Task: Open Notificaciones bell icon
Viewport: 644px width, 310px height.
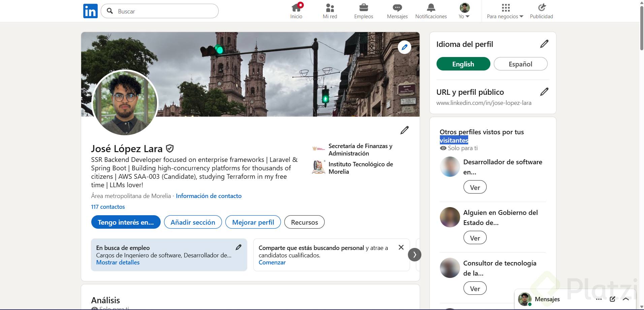Action: 431,7
